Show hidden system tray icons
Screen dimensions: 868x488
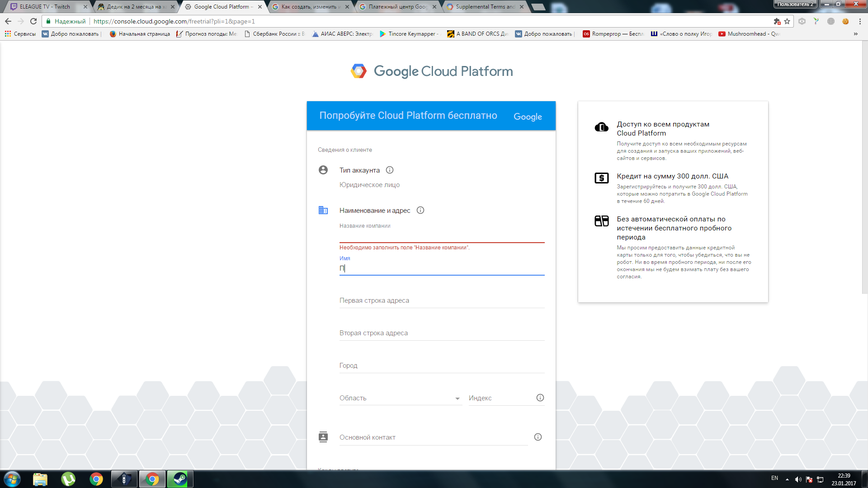click(787, 479)
